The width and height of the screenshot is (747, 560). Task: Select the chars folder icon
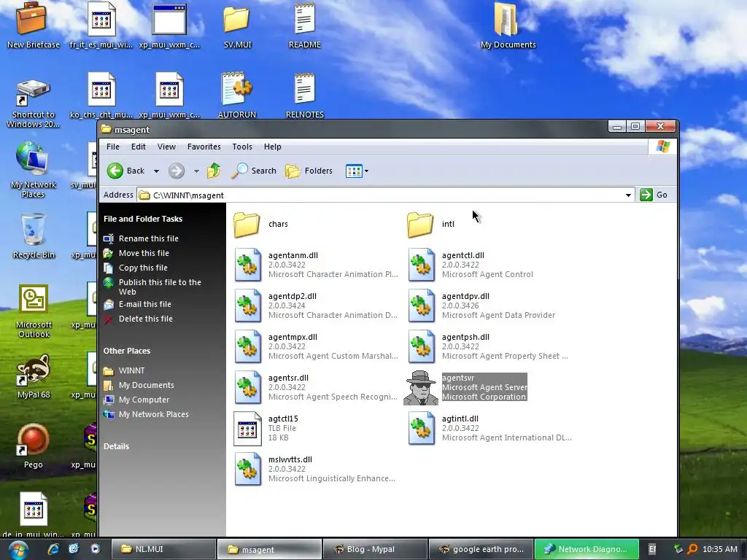pyautogui.click(x=247, y=225)
